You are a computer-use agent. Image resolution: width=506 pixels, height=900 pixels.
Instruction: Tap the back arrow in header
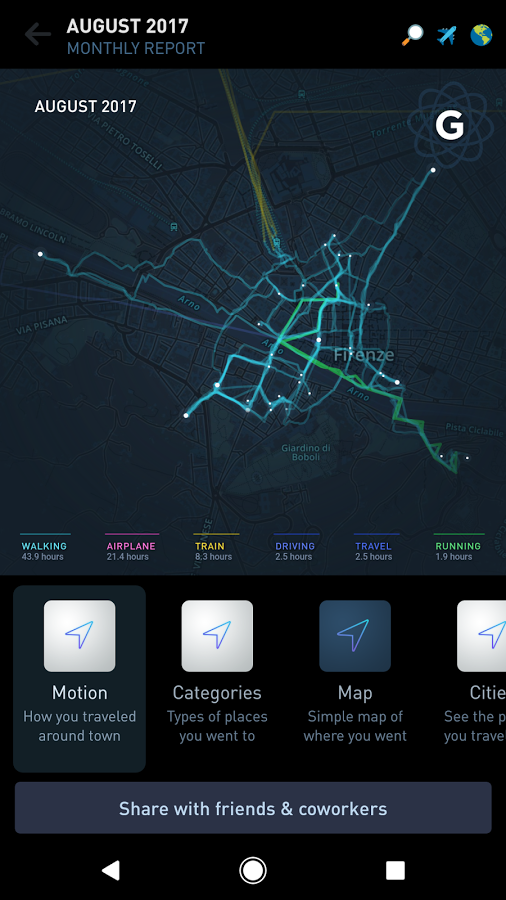[38, 34]
